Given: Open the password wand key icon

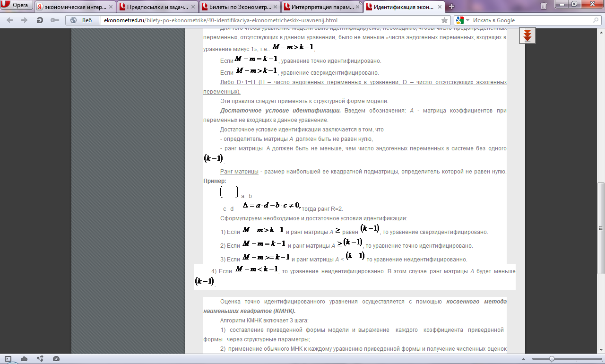Looking at the screenshot, I should (x=55, y=20).
